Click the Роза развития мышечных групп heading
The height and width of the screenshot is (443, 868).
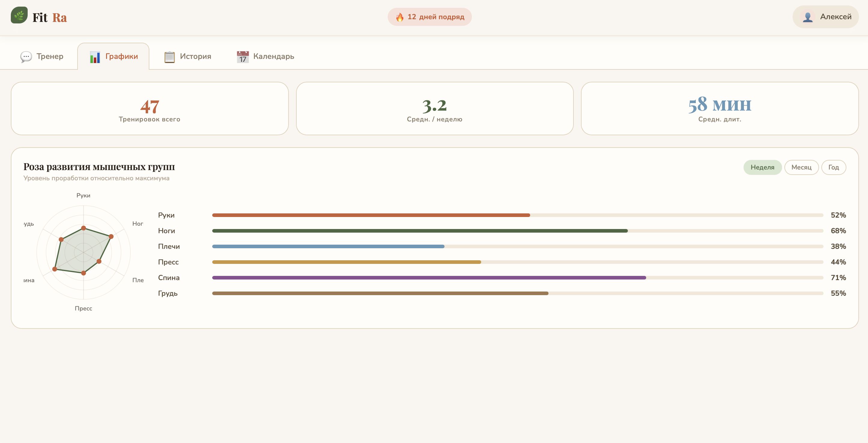(x=99, y=167)
